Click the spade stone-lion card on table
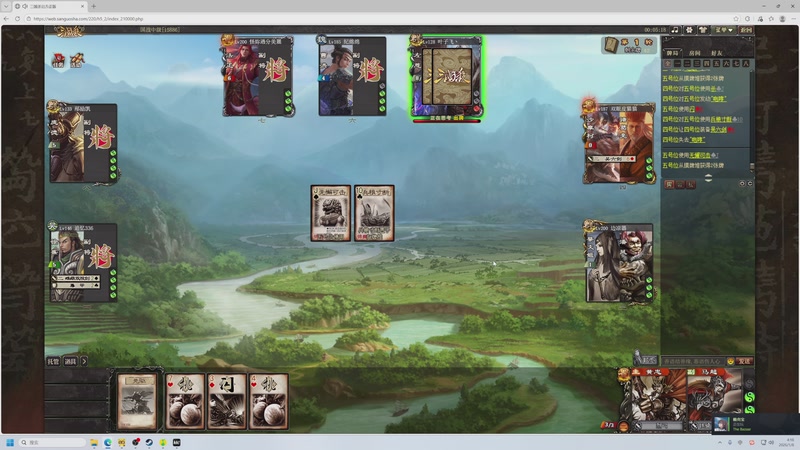Viewport: 800px width, 450px height. click(x=331, y=213)
